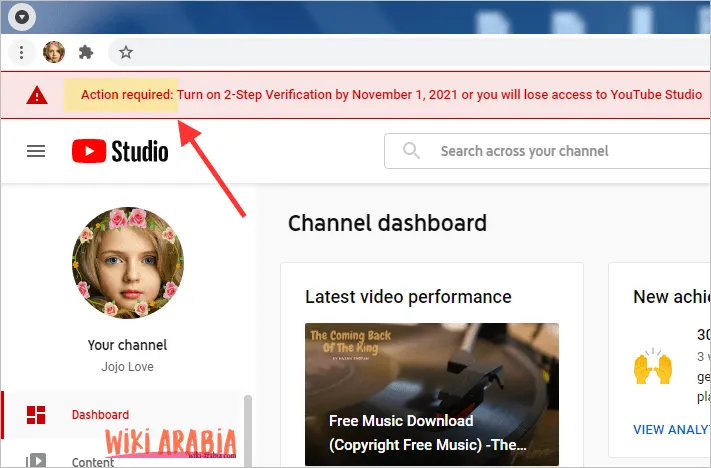Click the tab search dropdown arrow
This screenshot has width=711, height=468.
pyautogui.click(x=22, y=17)
